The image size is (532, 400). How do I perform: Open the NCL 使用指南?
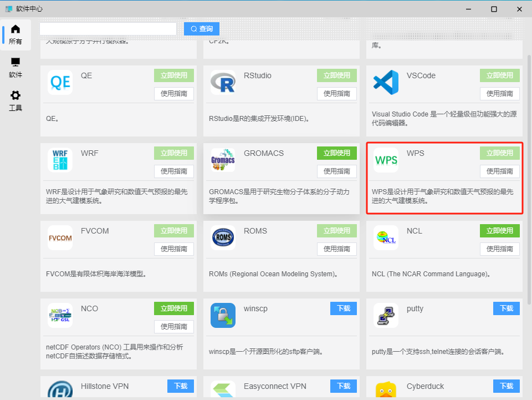pos(499,249)
